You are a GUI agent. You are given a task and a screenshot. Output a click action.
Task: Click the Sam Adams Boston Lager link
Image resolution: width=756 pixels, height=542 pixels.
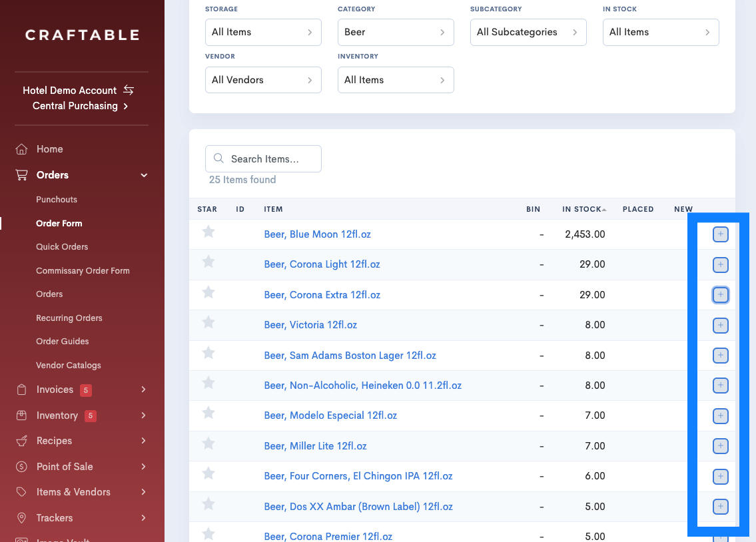350,356
